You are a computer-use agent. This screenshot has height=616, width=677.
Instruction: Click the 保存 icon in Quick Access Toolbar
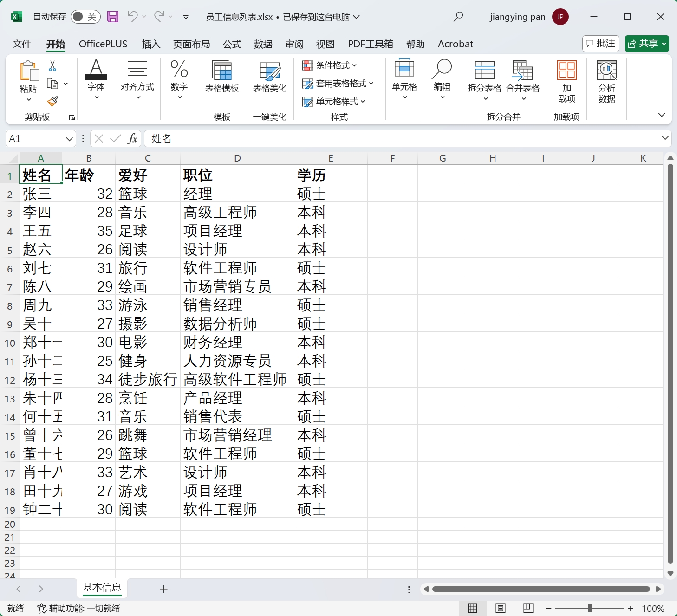(112, 16)
